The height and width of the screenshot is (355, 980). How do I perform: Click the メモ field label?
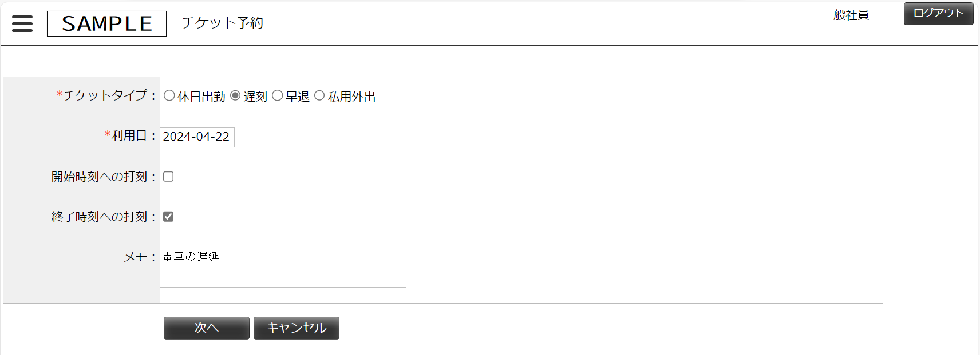coord(136,257)
